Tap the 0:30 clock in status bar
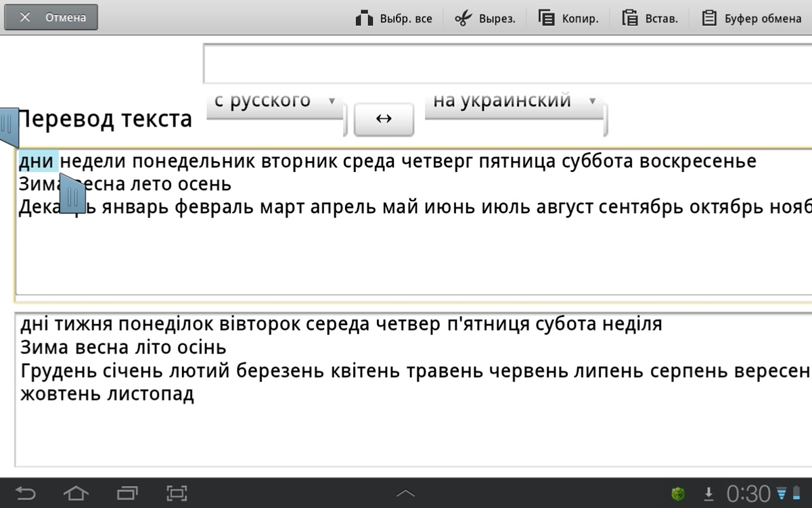 click(748, 493)
